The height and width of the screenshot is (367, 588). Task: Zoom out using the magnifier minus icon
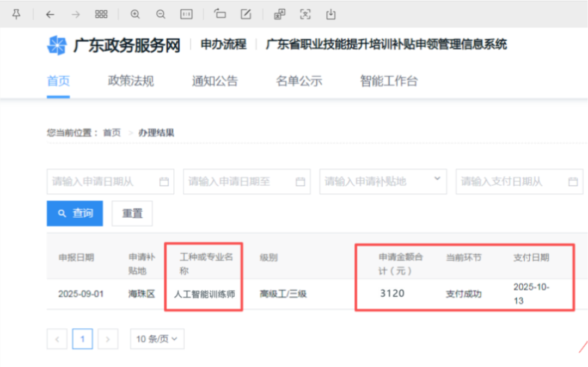(161, 14)
